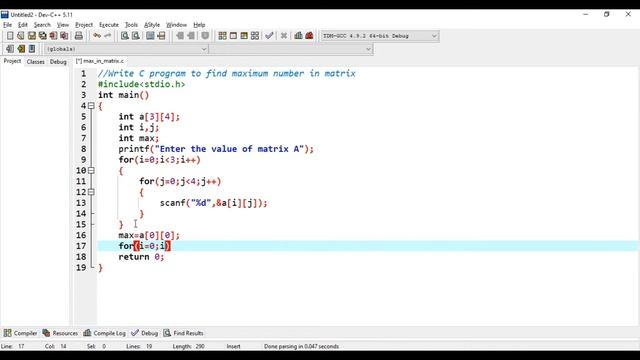Click line number 19 in the gutter
The image size is (640, 360).
pos(81,268)
